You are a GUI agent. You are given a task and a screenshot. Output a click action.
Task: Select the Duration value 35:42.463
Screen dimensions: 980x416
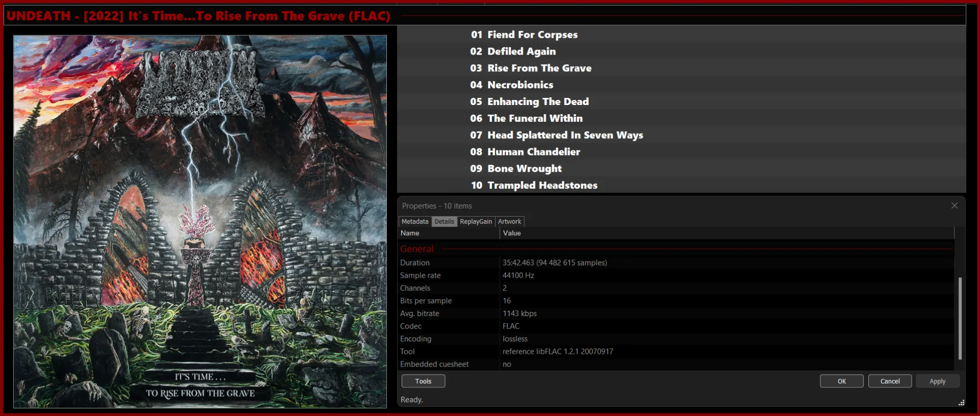point(554,263)
